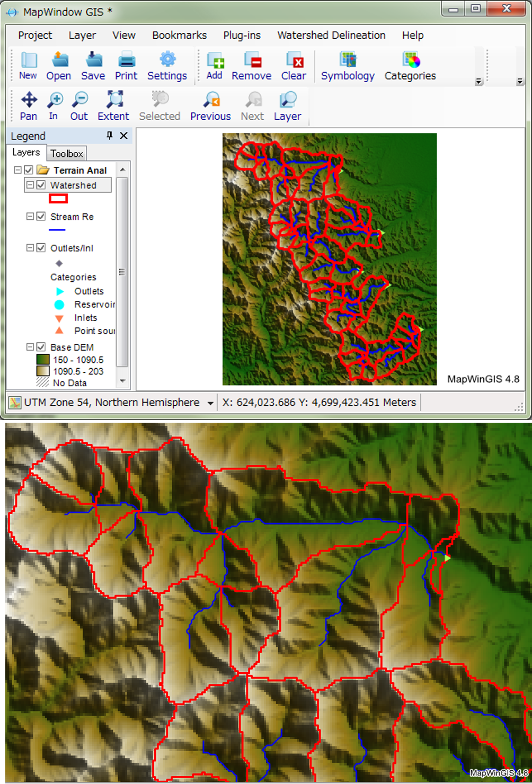Screen dimensions: 532x784
Task: Click the projection icon in status bar
Action: (15, 403)
